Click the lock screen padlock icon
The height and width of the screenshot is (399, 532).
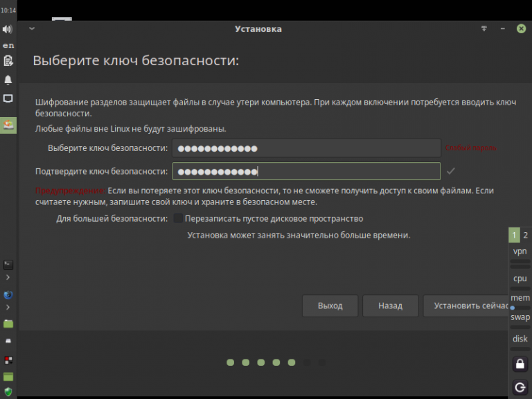point(520,364)
